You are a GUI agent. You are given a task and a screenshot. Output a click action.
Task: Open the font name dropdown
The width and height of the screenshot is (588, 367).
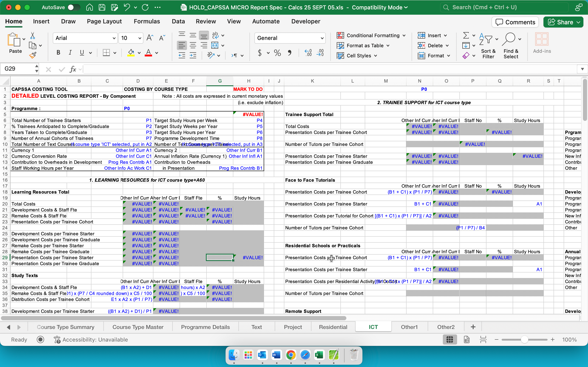pyautogui.click(x=114, y=38)
